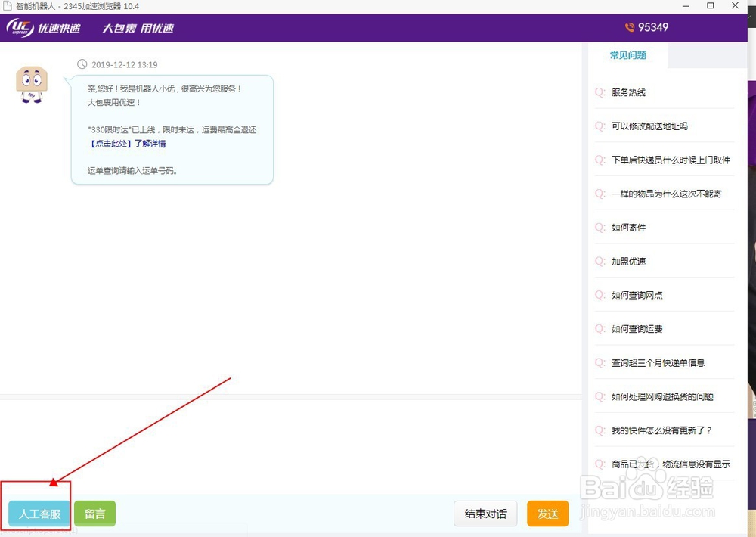Viewport: 756px width, 537px height.
Task: Click the message input area
Action: click(x=291, y=446)
